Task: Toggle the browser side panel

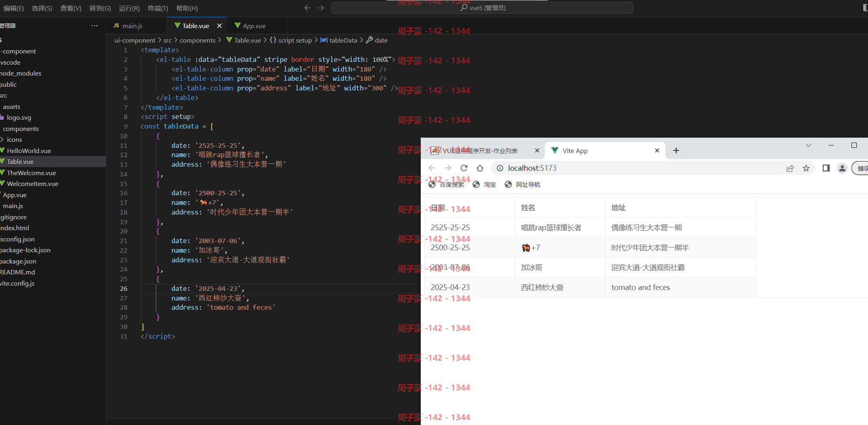Action: click(826, 168)
